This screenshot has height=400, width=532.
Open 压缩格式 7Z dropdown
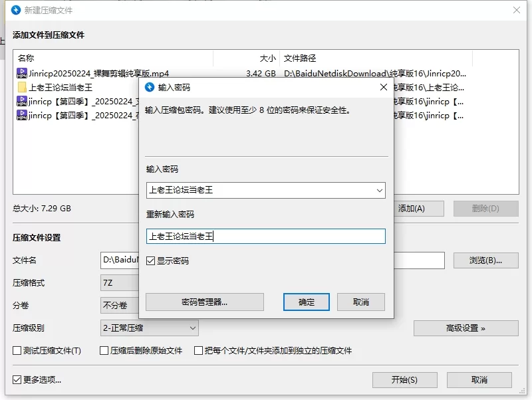(120, 283)
